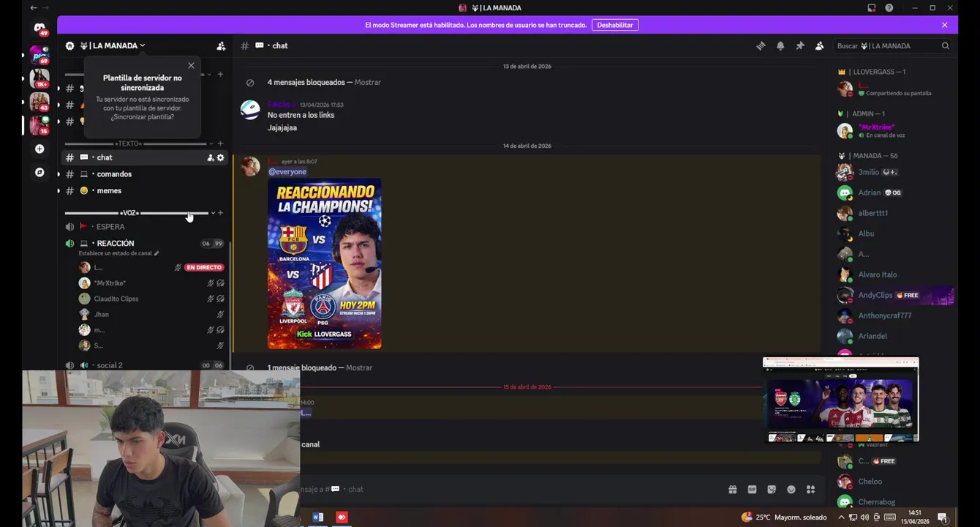
Task: Join the REACCIÓN voice channel
Action: coord(145,243)
